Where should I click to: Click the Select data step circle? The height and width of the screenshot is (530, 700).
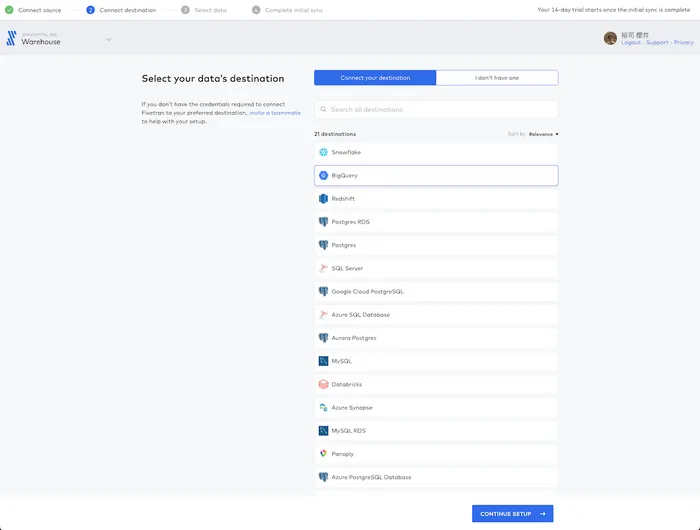pos(185,10)
